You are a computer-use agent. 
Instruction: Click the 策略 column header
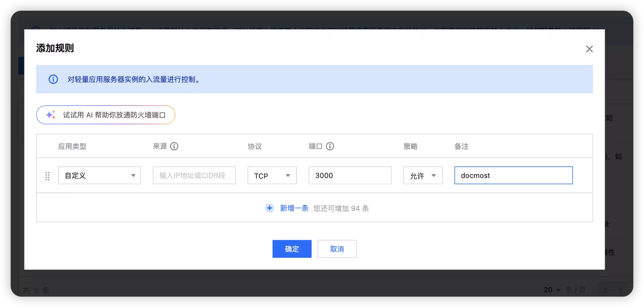[410, 146]
